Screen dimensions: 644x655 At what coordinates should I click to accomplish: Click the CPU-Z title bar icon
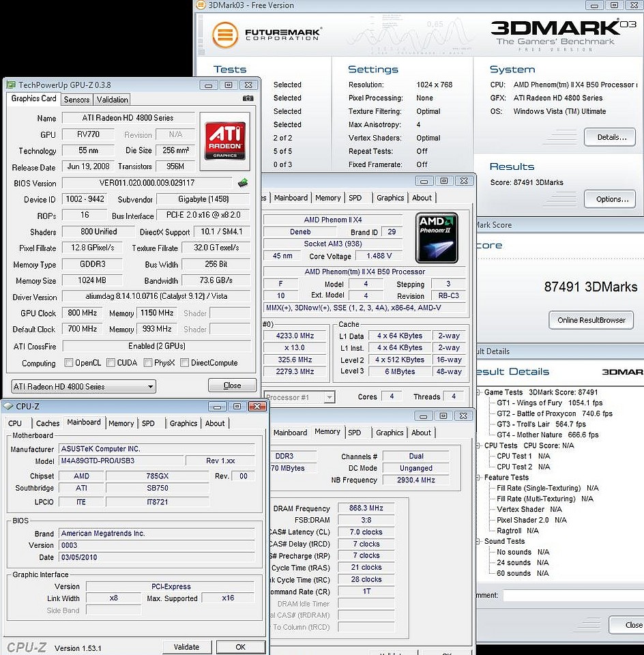(9, 407)
